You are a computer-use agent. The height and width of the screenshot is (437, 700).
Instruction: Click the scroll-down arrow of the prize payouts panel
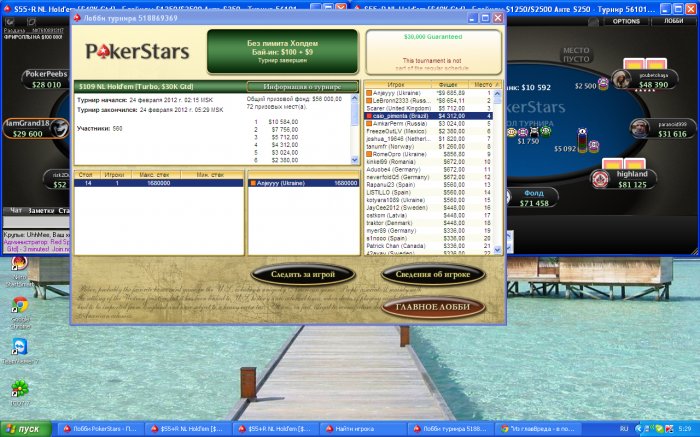[x=354, y=160]
